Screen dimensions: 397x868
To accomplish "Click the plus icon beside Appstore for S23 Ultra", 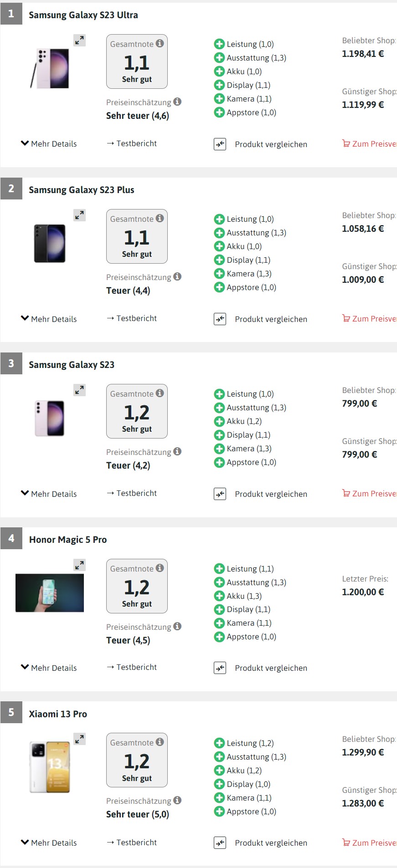I will tap(219, 112).
